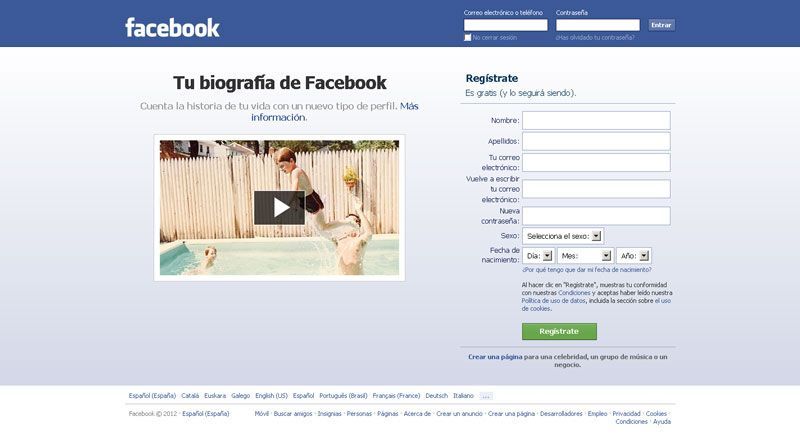
Task: Open the "Crear una página" link
Action: (x=495, y=357)
